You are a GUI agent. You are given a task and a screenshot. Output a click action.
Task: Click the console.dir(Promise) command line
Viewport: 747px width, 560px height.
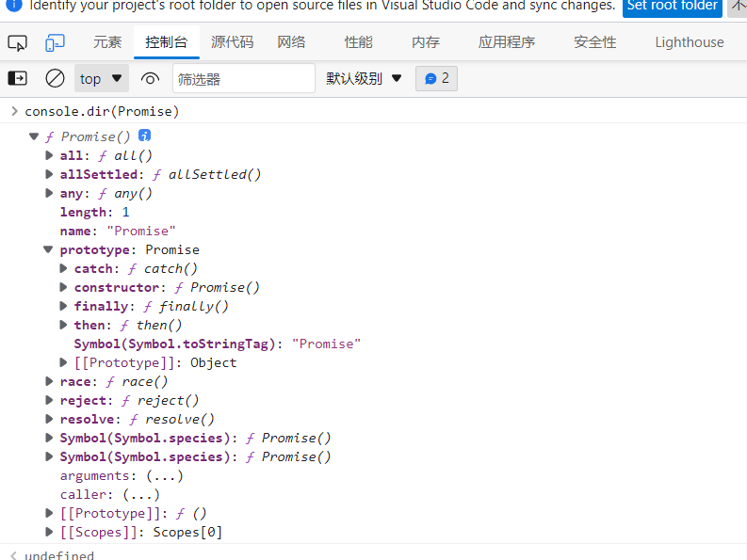coord(102,111)
